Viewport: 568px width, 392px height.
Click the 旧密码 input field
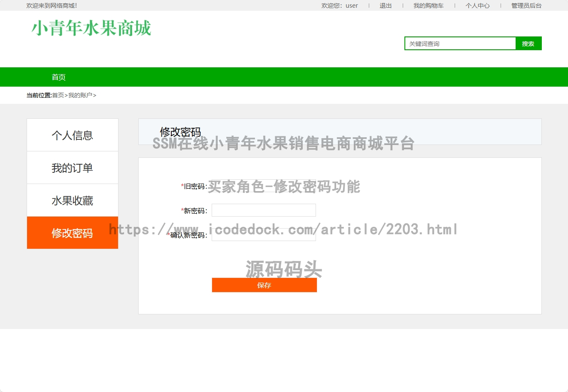[x=264, y=186]
